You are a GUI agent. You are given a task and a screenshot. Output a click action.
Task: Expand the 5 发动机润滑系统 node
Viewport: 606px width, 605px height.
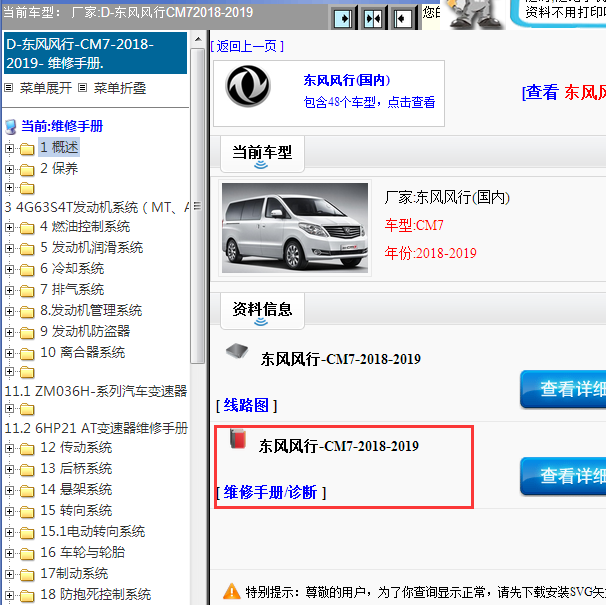[9, 249]
